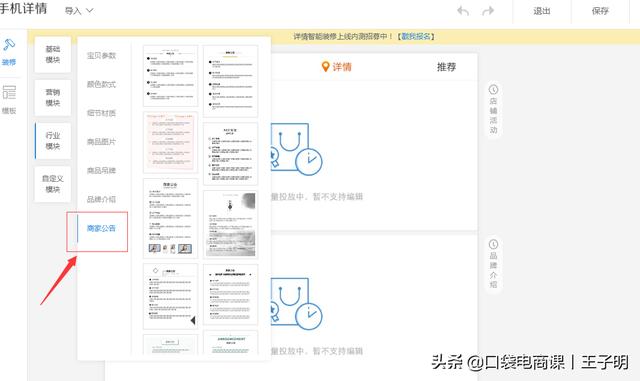This screenshot has height=381, width=640.
Task: Pick the template thumbnail with black corner triangle
Action: pos(170,296)
